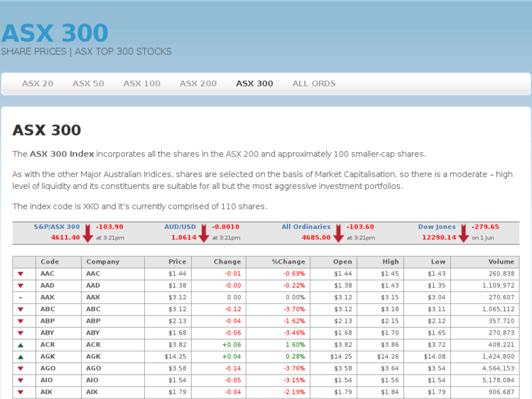Click the down triangle in the ABC row
This screenshot has width=532, height=399.
(20, 310)
